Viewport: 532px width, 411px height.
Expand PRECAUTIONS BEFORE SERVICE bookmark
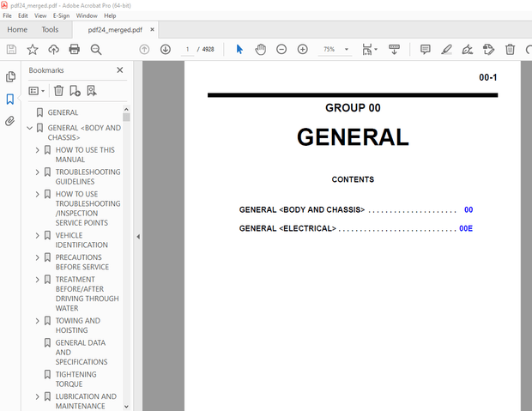tap(37, 257)
